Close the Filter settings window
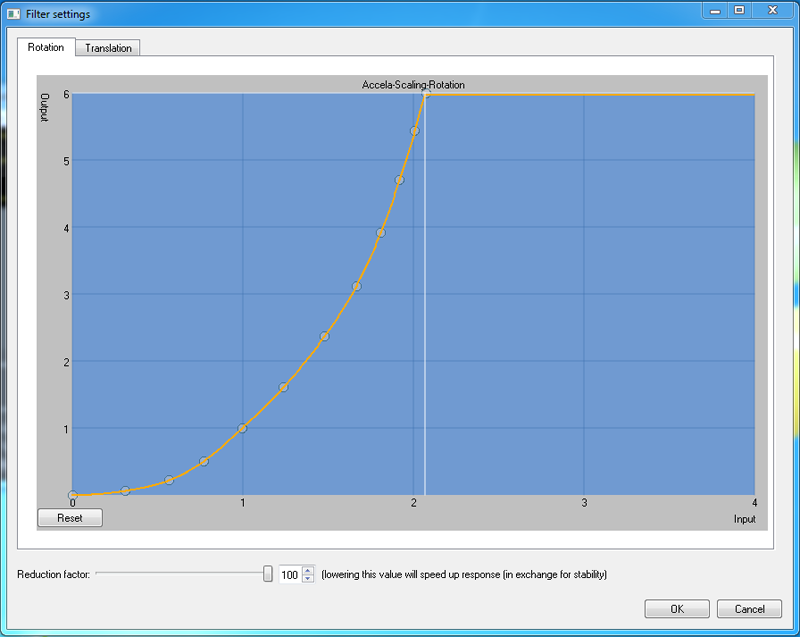The image size is (800, 637). pyautogui.click(x=773, y=11)
